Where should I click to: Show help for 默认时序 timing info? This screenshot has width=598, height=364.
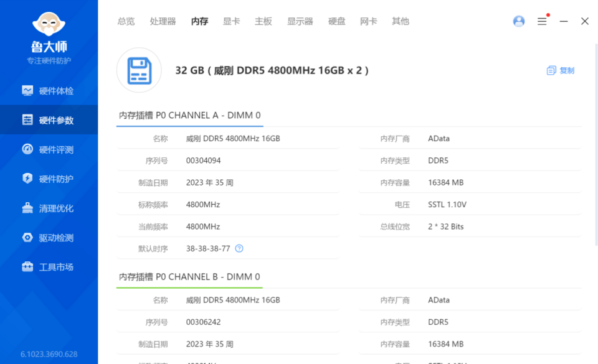point(240,248)
